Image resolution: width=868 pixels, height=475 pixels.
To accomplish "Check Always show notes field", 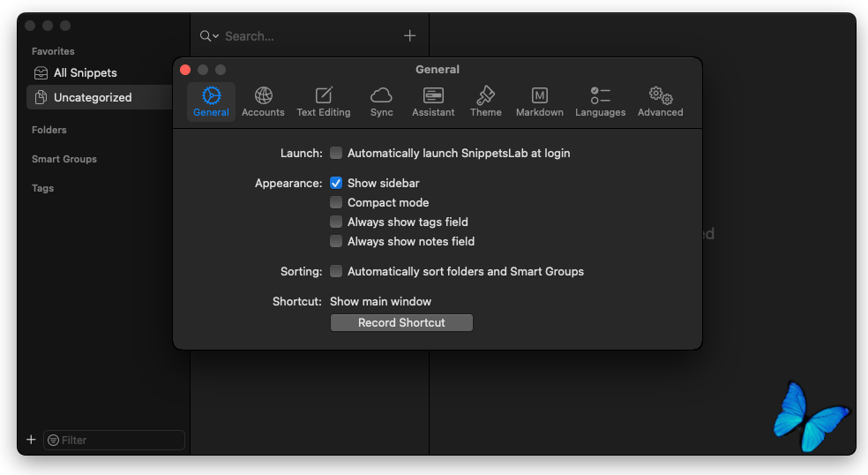I will point(336,241).
